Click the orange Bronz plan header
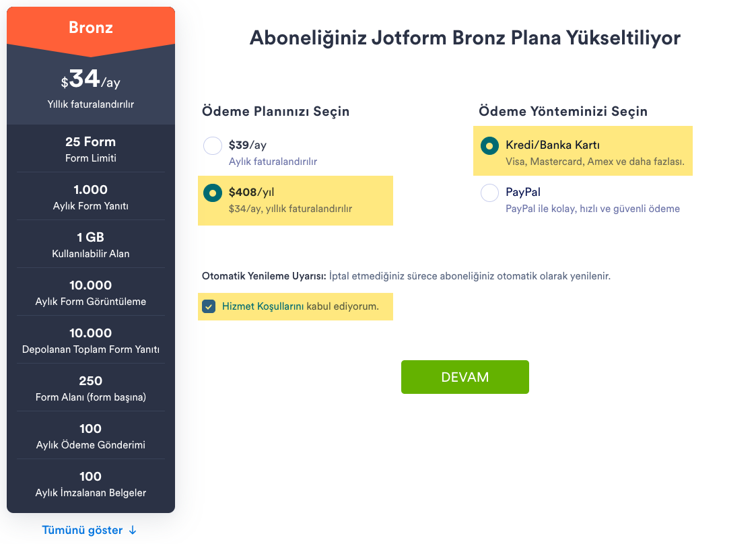The height and width of the screenshot is (544, 756). point(91,28)
